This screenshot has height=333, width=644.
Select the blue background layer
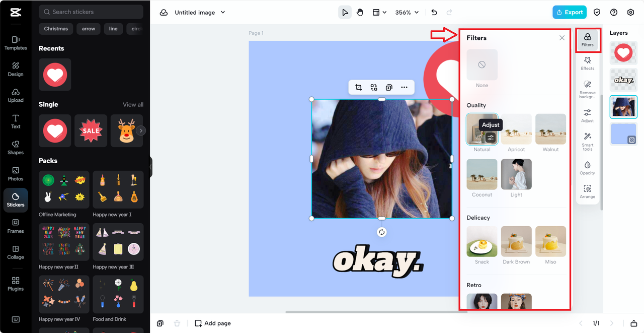(623, 134)
